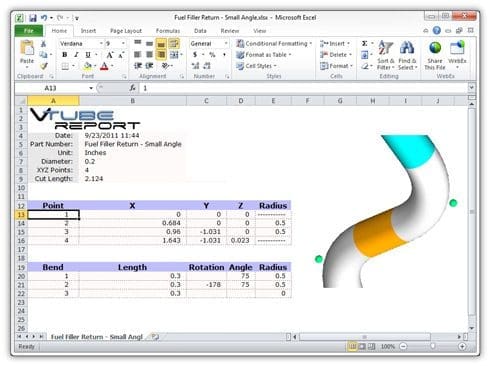Open Sort & Filter tool
The image size is (490, 366).
[x=386, y=55]
